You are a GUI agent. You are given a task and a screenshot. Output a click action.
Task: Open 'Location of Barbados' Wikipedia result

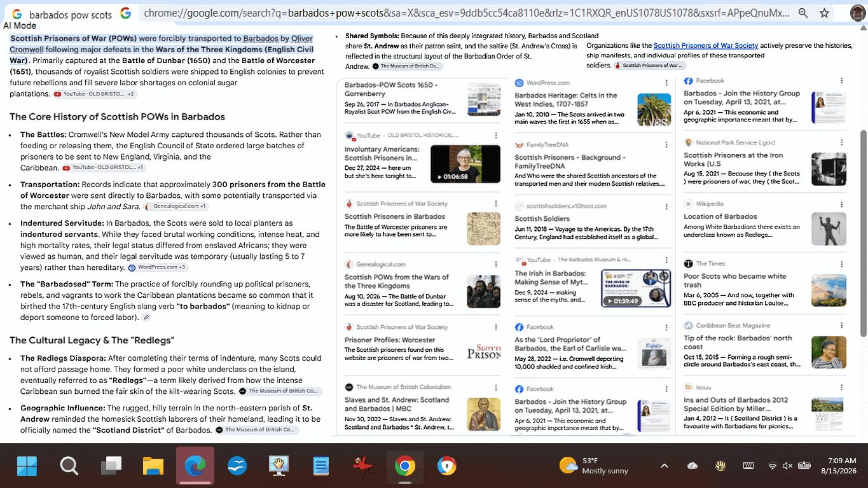point(720,216)
